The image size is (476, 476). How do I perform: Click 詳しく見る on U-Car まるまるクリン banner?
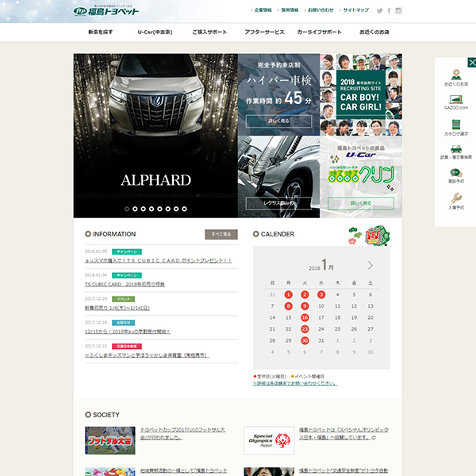tap(361, 203)
